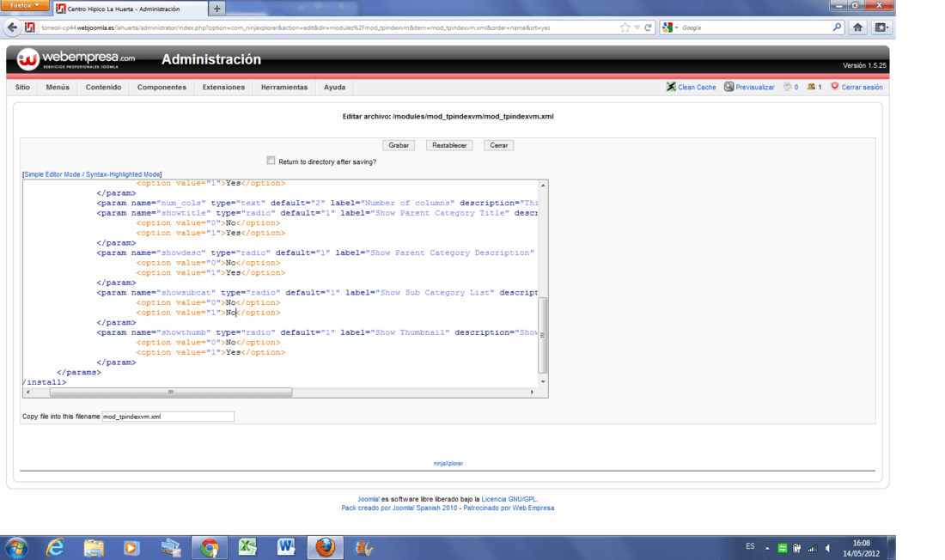The height and width of the screenshot is (560, 945).
Task: Click the editor horizontal scrollbar thumb
Action: coord(171,392)
